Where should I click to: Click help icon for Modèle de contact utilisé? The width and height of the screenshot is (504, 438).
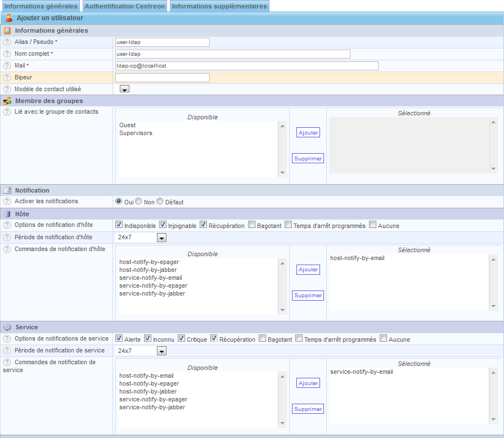click(x=7, y=90)
